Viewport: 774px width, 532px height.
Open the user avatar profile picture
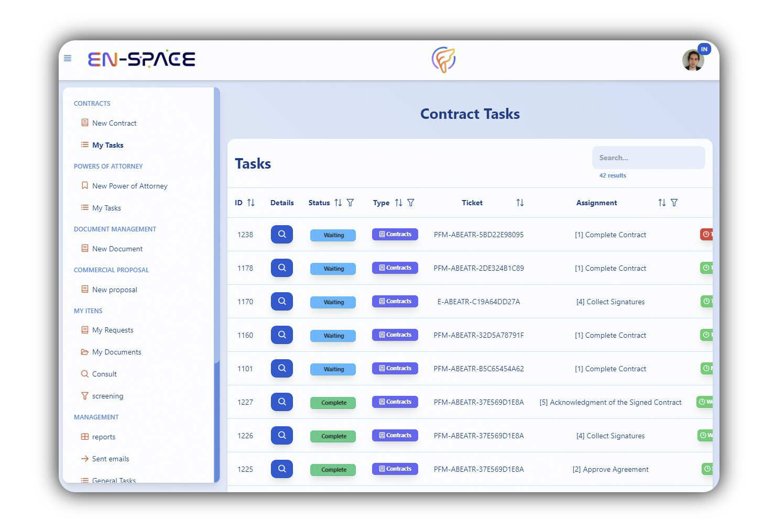(693, 60)
